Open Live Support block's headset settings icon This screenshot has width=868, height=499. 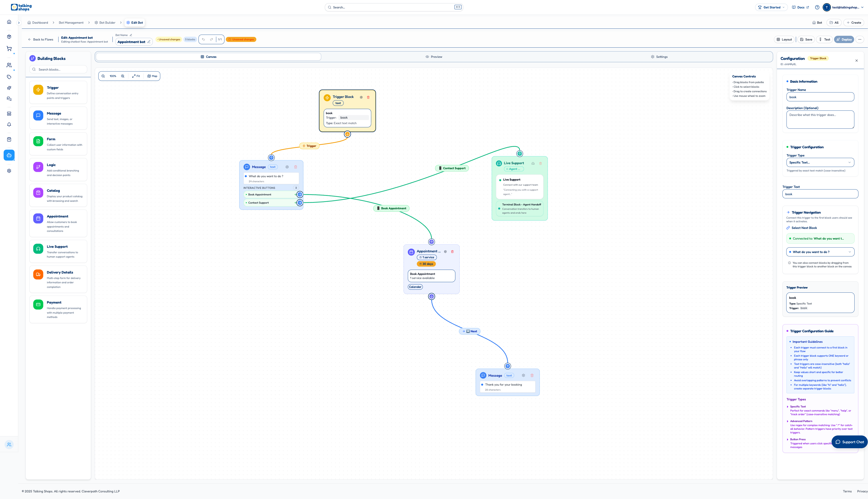tap(533, 164)
